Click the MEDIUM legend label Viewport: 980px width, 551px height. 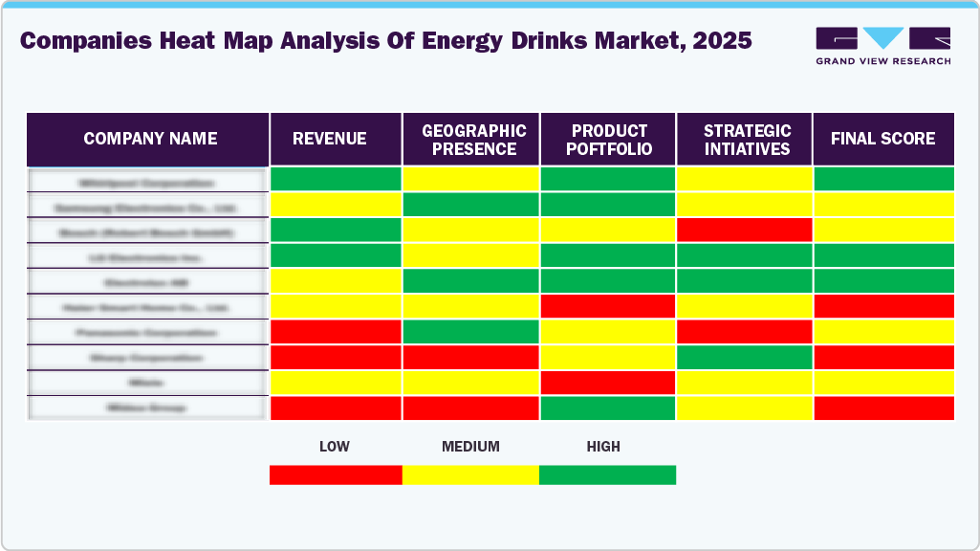tap(470, 447)
